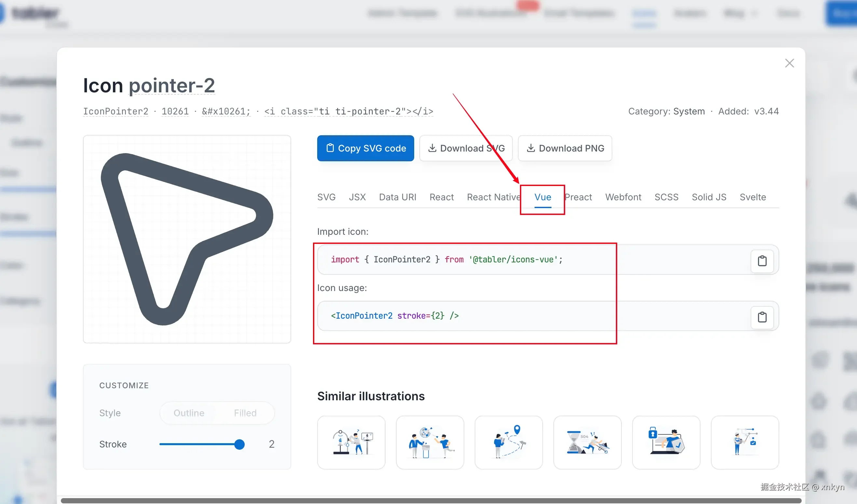Screen dimensions: 857x504
Task: Open the Webfont tab
Action: pyautogui.click(x=623, y=197)
